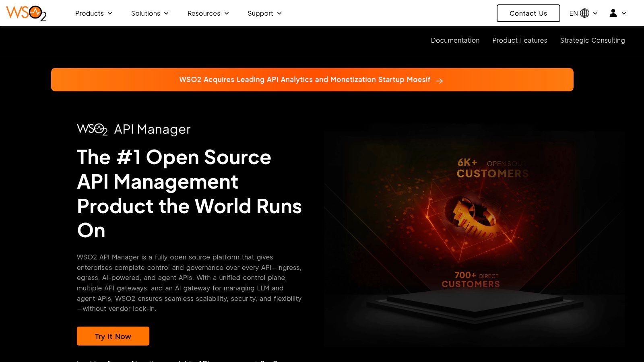Expand the account menu chevron
644x362 pixels.
624,13
